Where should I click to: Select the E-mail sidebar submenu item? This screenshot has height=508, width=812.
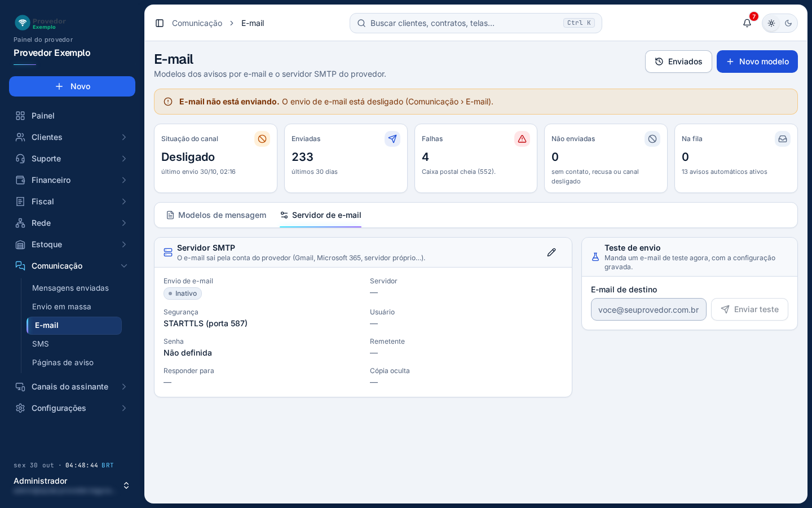(x=74, y=325)
